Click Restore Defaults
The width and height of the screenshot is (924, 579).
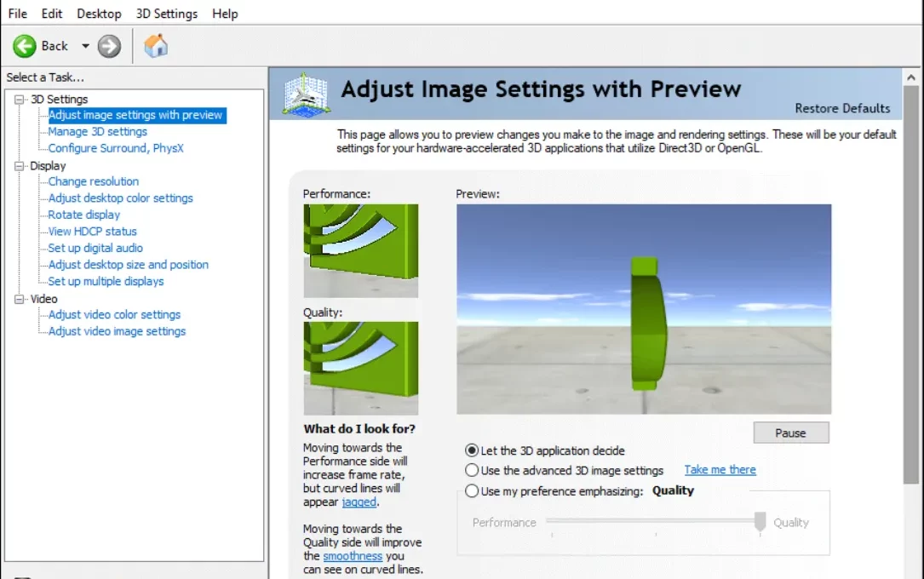[x=842, y=108]
